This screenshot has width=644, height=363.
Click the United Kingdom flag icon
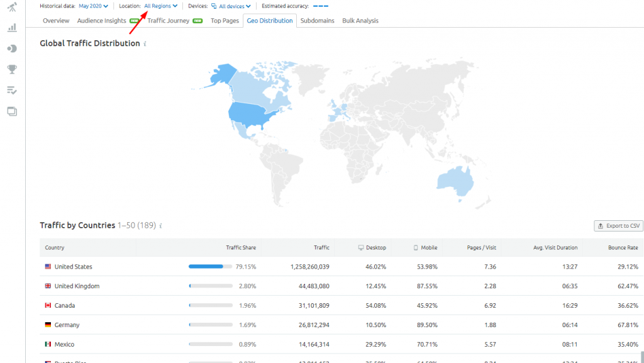[x=48, y=286]
